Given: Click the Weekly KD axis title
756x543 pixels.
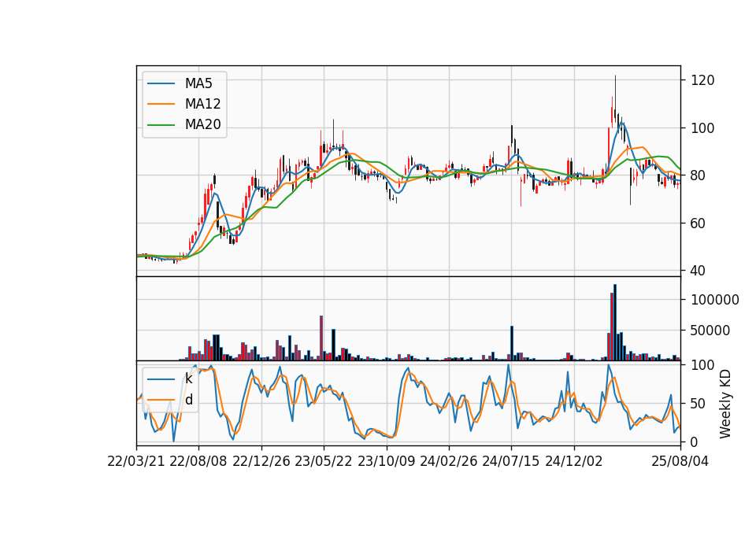Looking at the screenshot, I should [x=725, y=404].
